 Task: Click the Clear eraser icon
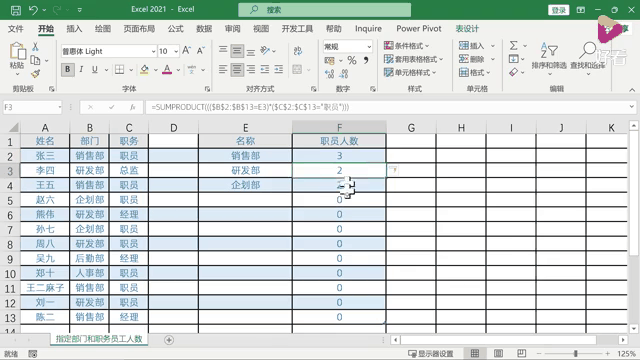pos(513,72)
